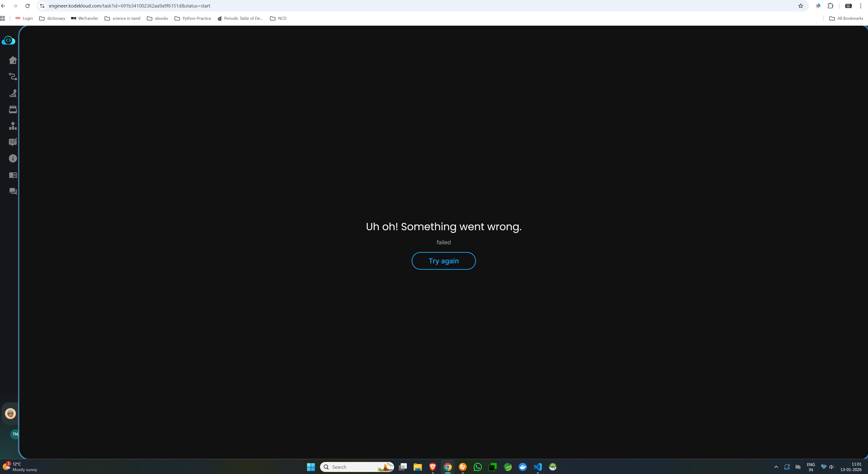Click the browser address bar URL

(x=129, y=6)
